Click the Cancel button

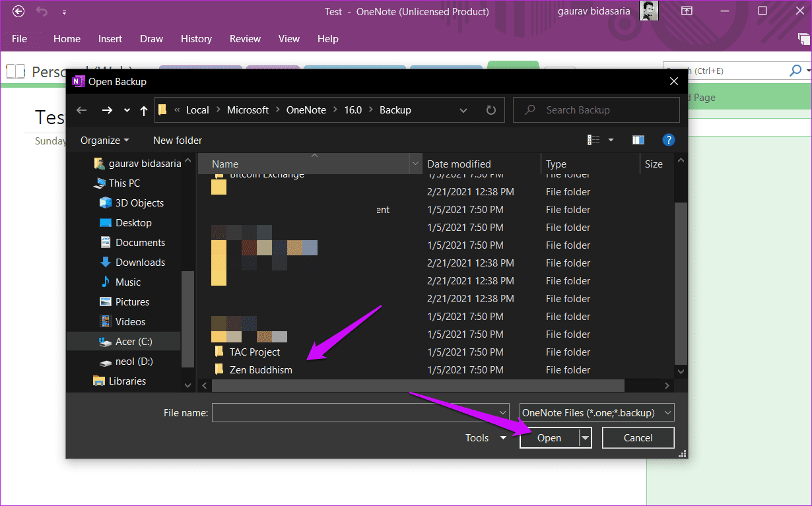(x=638, y=437)
